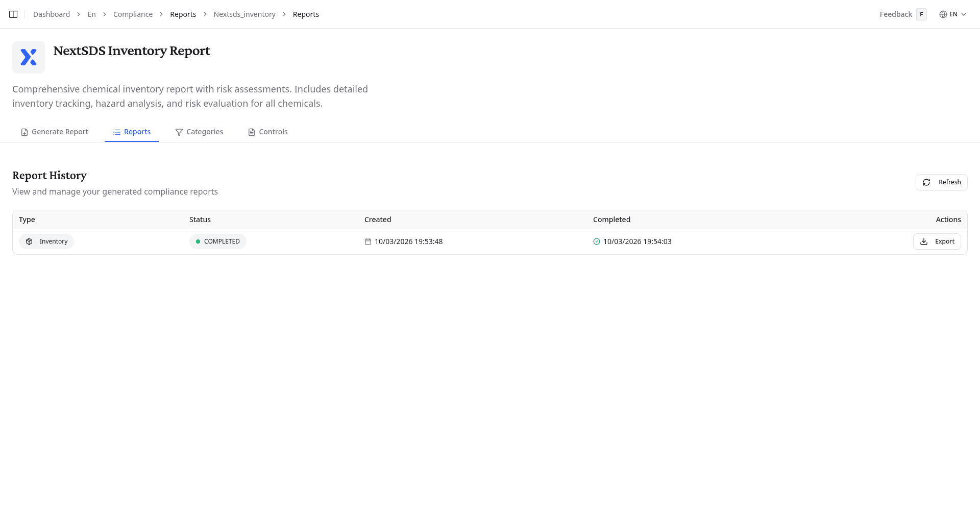The image size is (980, 507).
Task: Select the filter icon on Categories tab
Action: pos(179,132)
